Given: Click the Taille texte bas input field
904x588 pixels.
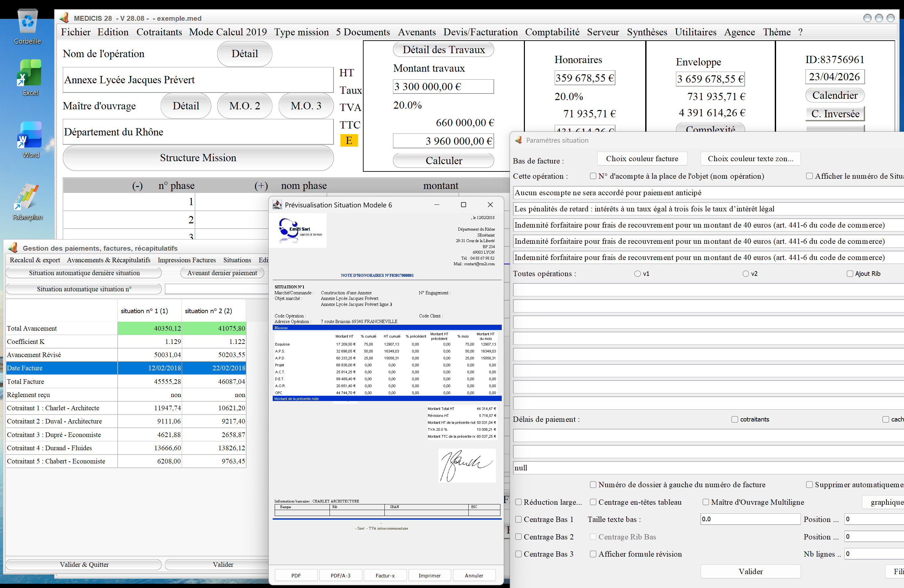Looking at the screenshot, I should click(750, 519).
